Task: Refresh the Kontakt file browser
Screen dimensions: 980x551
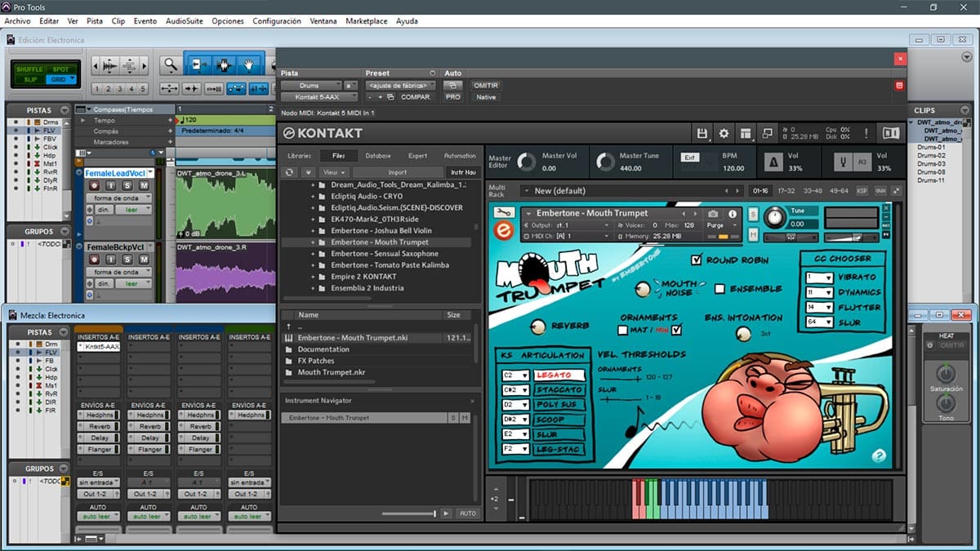Action: (x=289, y=172)
